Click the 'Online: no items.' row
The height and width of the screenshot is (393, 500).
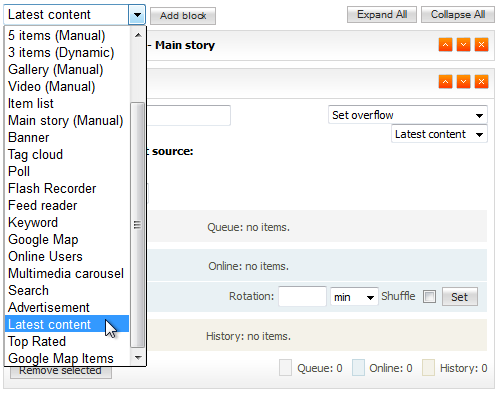coord(317,265)
